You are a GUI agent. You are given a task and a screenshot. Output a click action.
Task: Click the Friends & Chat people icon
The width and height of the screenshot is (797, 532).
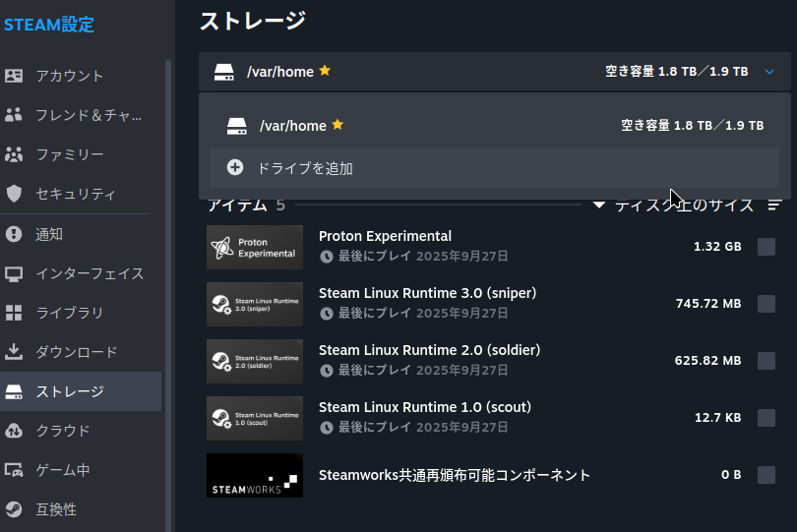click(14, 115)
